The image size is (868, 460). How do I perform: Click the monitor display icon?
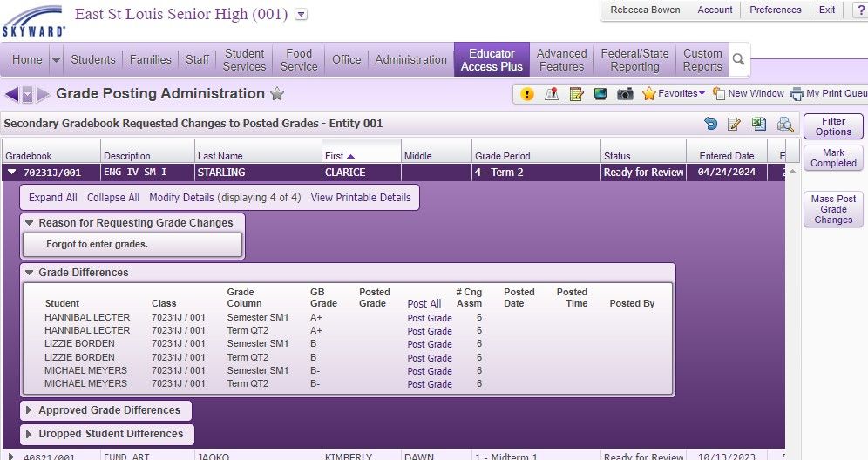[x=600, y=94]
